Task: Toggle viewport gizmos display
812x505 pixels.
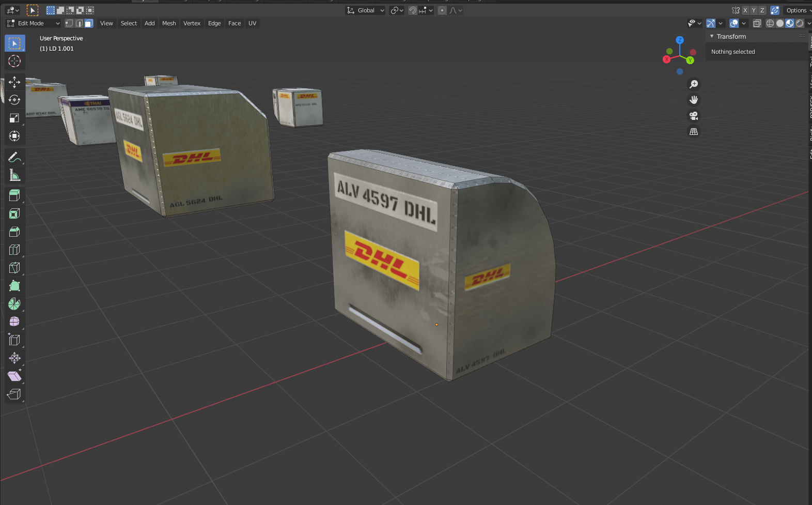Action: (711, 23)
